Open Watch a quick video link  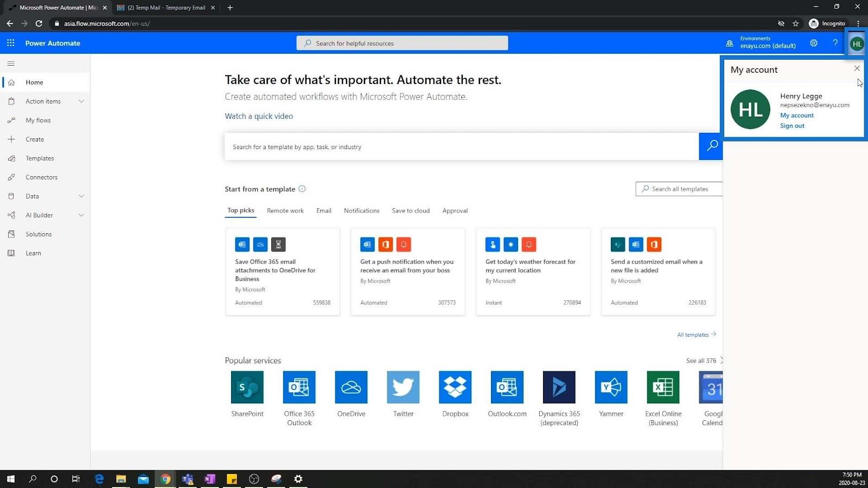259,116
